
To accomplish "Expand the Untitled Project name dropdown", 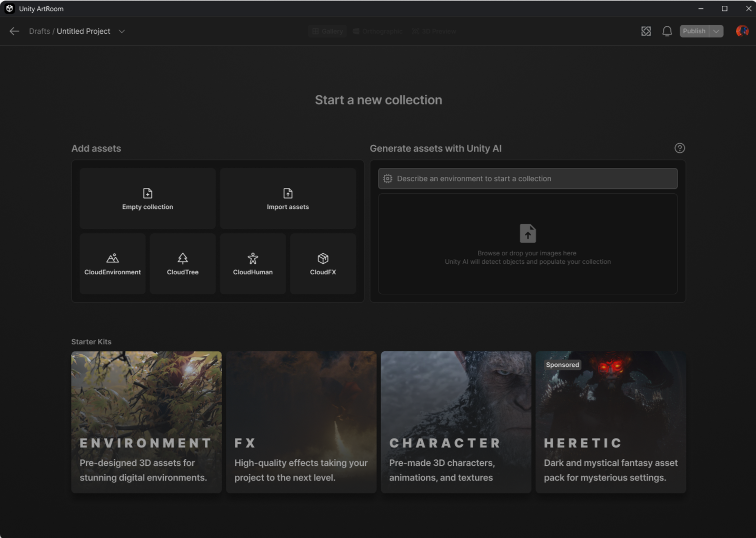I will click(122, 32).
